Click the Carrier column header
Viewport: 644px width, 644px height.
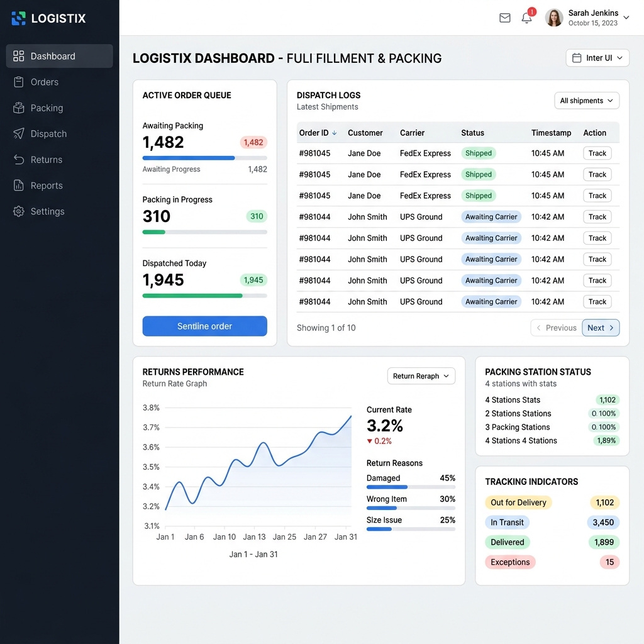(x=412, y=133)
